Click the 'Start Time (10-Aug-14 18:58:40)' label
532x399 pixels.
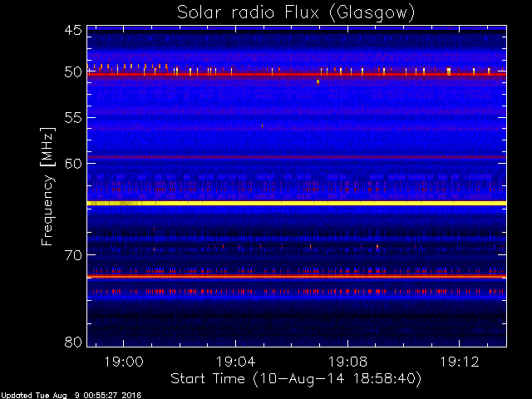point(296,379)
